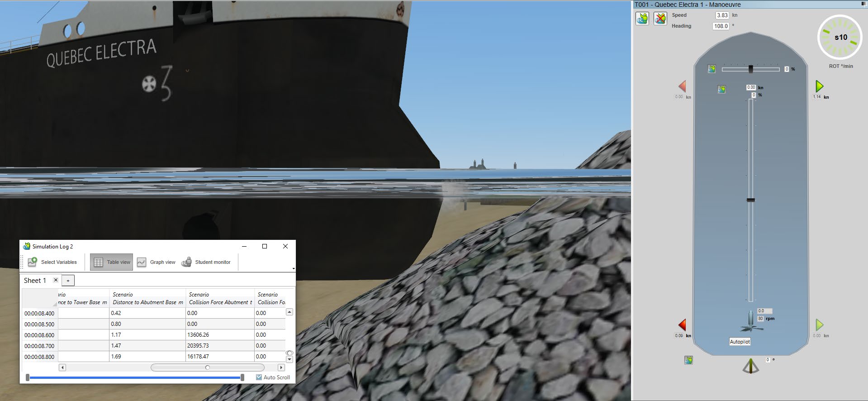Expand the Simulation Log toolbar overflow arrow
868x401 pixels.
[x=294, y=268]
